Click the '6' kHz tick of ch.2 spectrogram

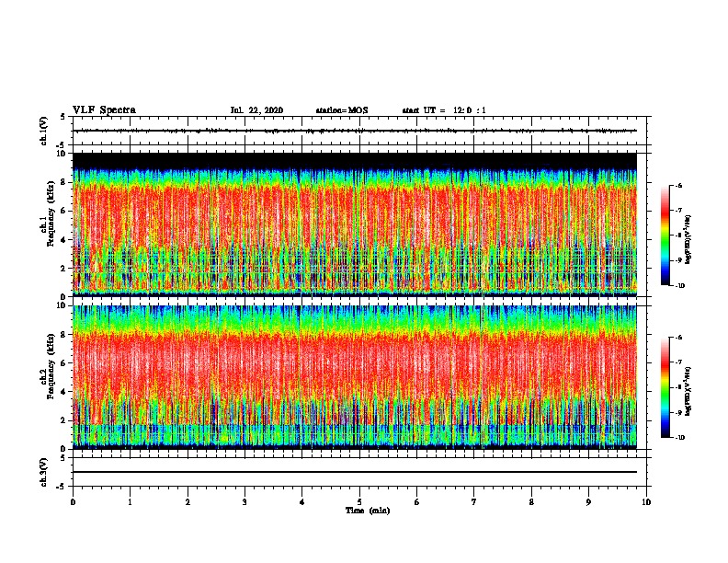pos(63,363)
